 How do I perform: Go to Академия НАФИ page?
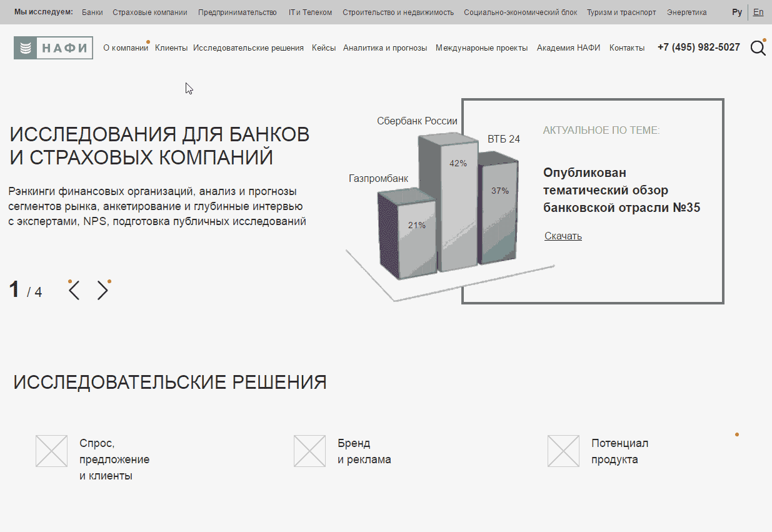[568, 48]
